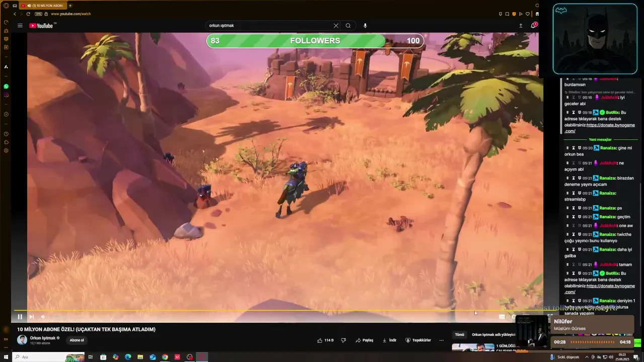Viewport: 644px width, 362px height.
Task: Open the Aria AI sidebar icon
Action: coord(6,67)
